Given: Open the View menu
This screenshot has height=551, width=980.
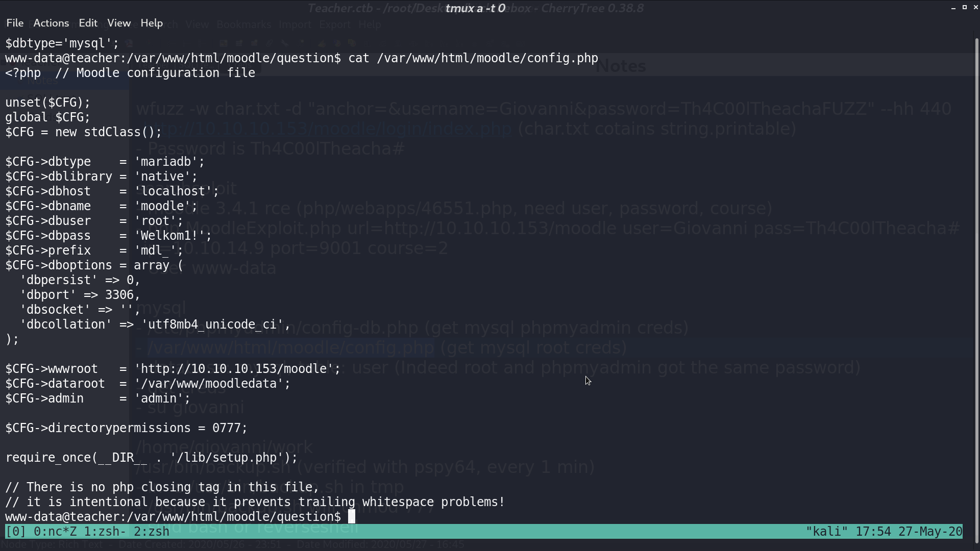Looking at the screenshot, I should coord(119,23).
